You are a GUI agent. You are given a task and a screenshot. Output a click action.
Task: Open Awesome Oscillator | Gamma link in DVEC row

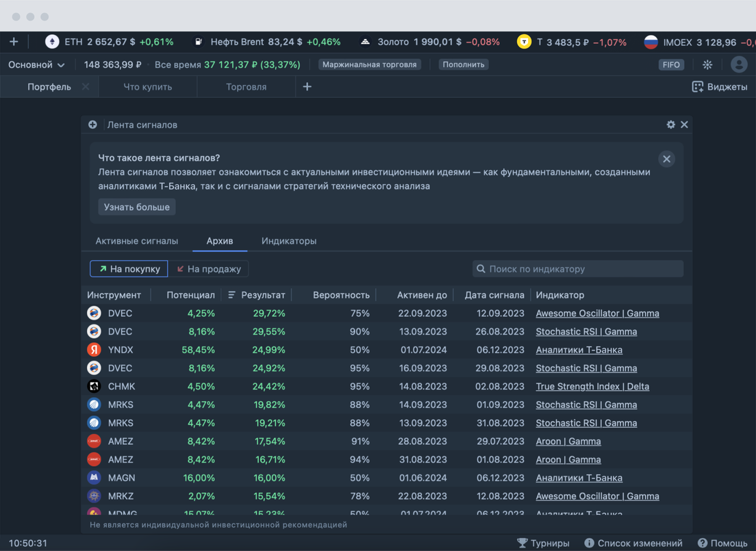coord(597,313)
